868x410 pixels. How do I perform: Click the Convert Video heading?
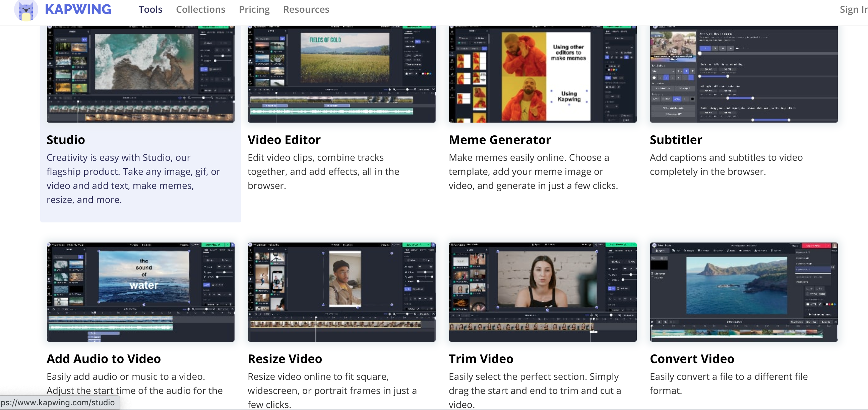point(692,359)
